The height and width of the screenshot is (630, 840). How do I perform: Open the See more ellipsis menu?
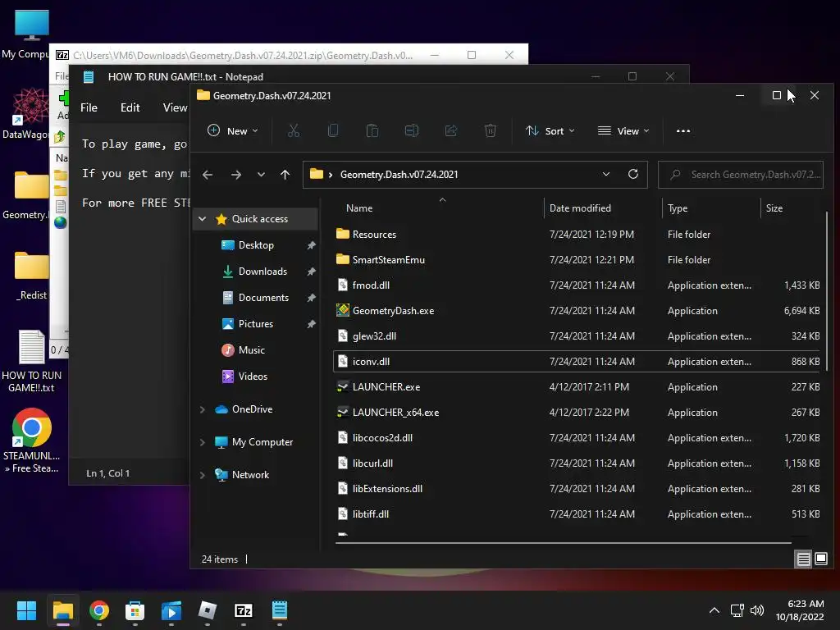683,130
